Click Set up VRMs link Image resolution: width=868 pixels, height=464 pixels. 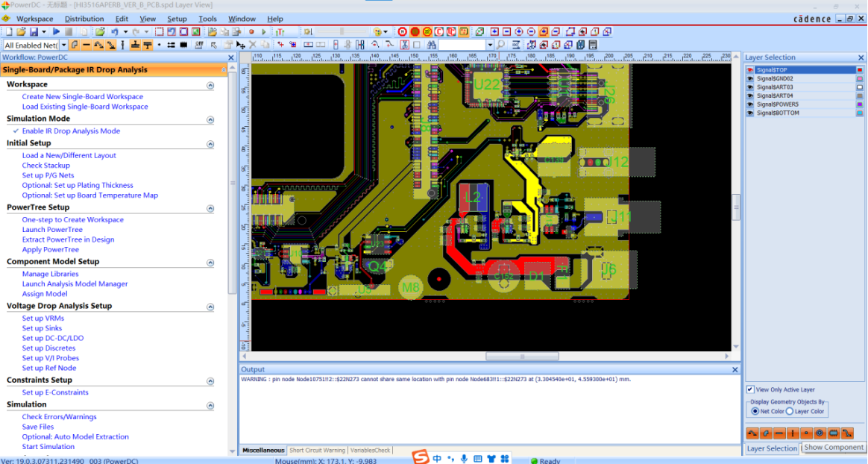tap(43, 318)
